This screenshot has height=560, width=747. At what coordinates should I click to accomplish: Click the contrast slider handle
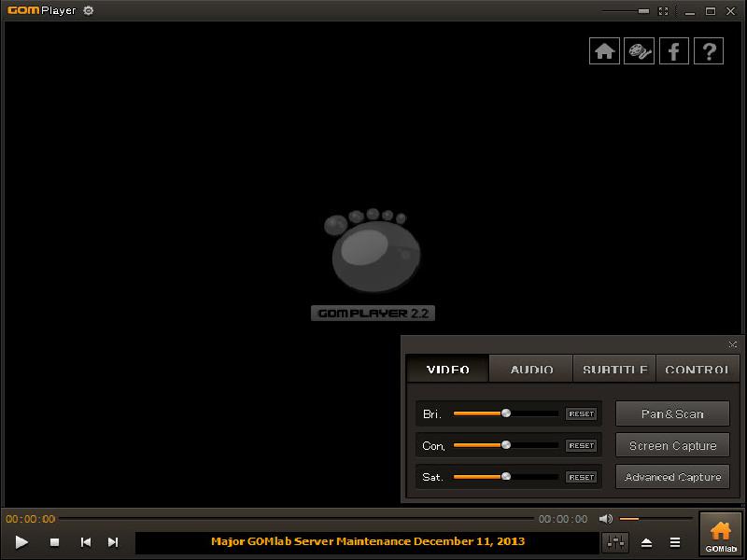tap(506, 445)
